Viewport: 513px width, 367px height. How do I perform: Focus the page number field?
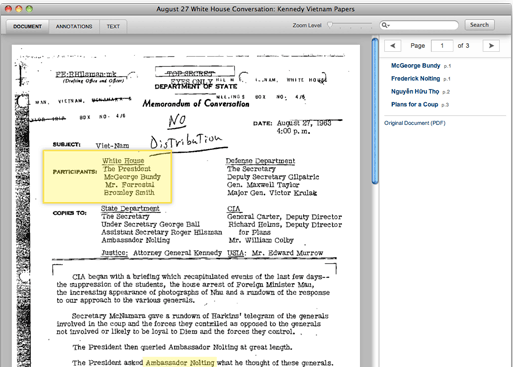(x=442, y=46)
